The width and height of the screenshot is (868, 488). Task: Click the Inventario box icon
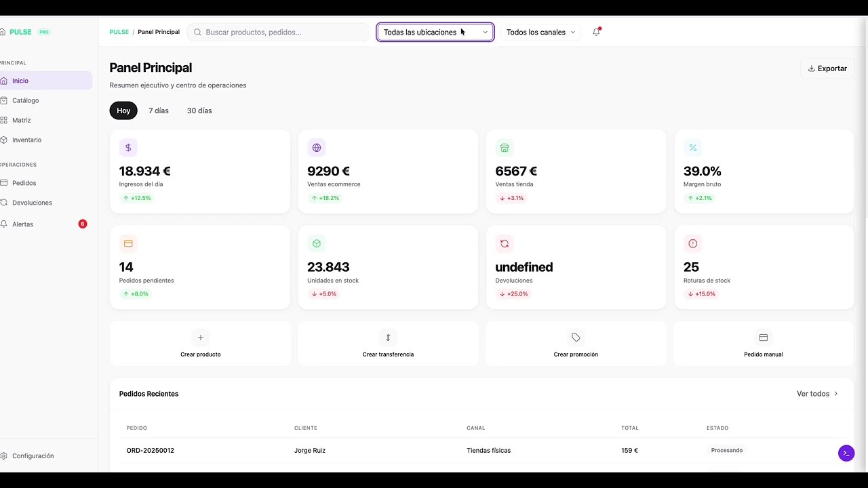4,140
